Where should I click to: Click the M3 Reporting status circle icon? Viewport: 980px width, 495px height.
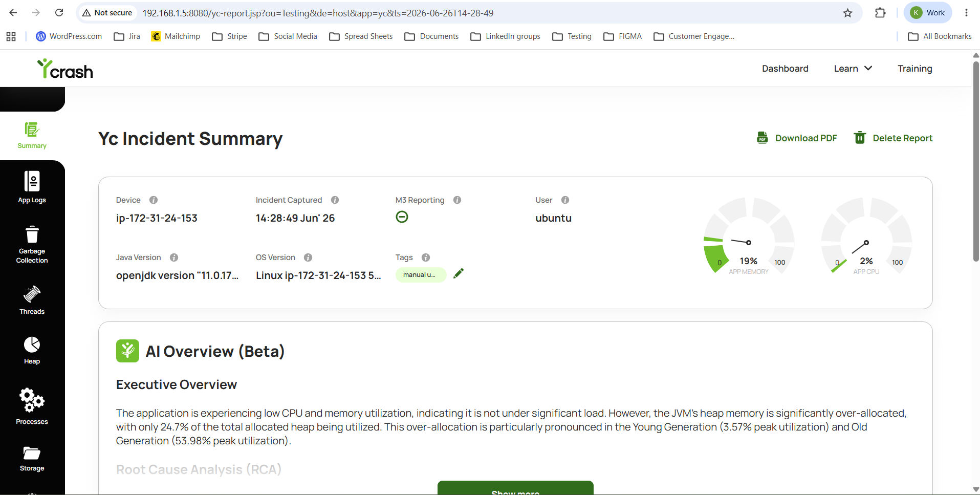click(402, 217)
